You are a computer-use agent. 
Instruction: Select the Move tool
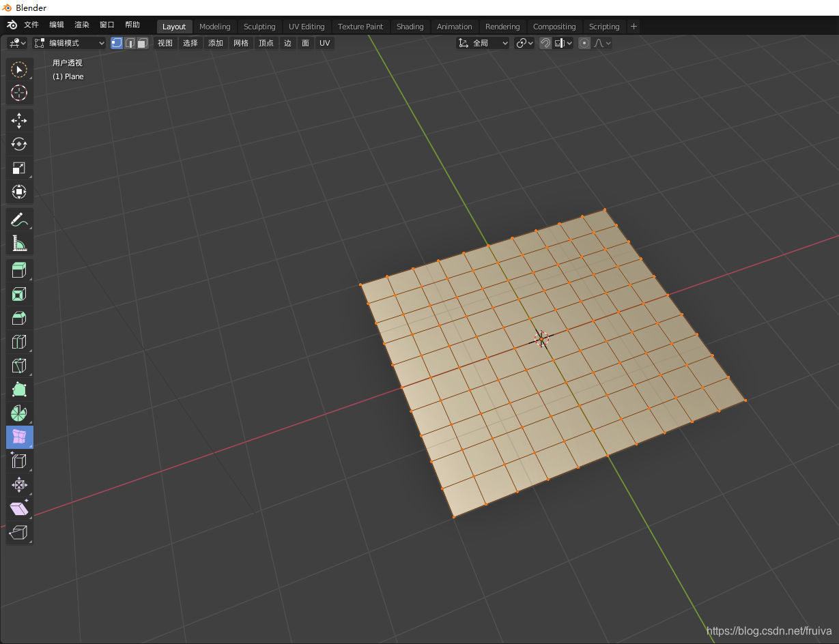coord(19,121)
